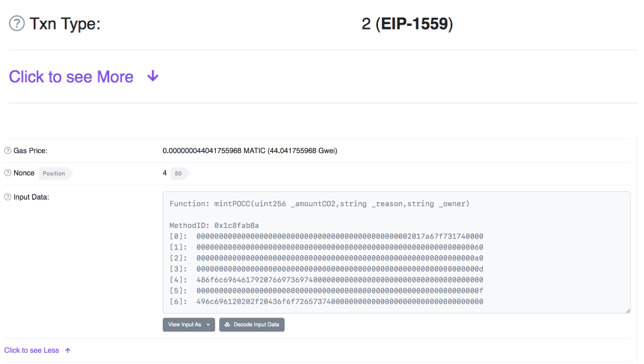Click the Decode Input Data button

pyautogui.click(x=252, y=325)
